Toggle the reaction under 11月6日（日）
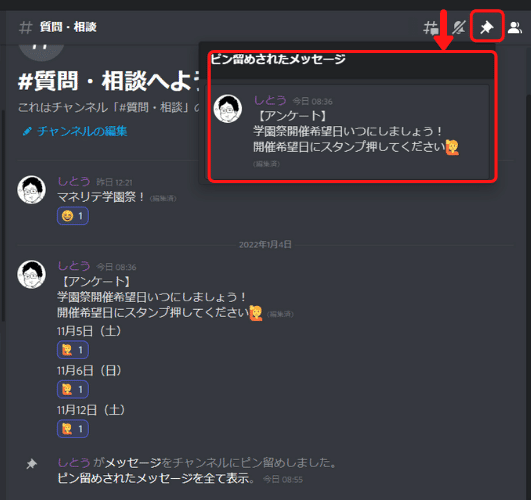The height and width of the screenshot is (500, 531). 73,390
